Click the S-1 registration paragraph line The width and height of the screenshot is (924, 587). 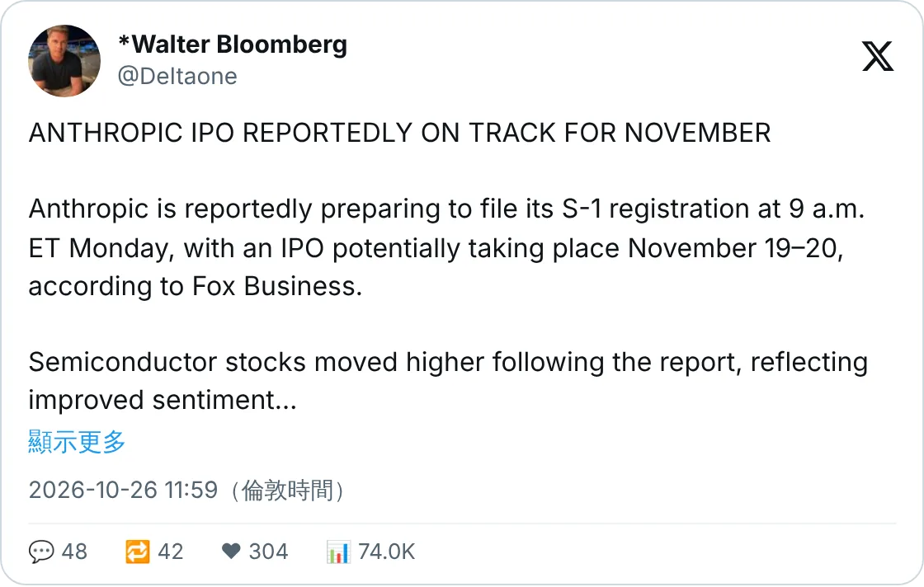446,209
